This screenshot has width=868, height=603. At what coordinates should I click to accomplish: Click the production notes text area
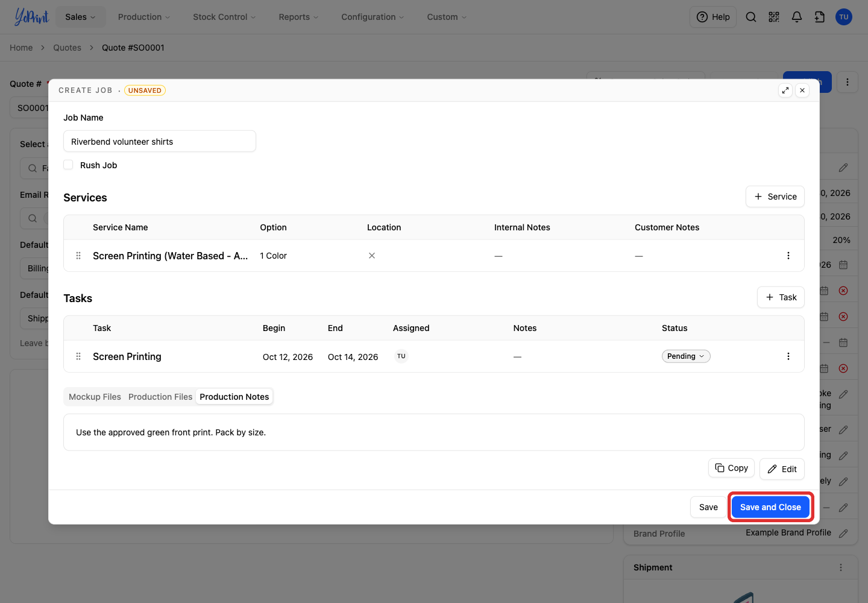click(x=434, y=432)
